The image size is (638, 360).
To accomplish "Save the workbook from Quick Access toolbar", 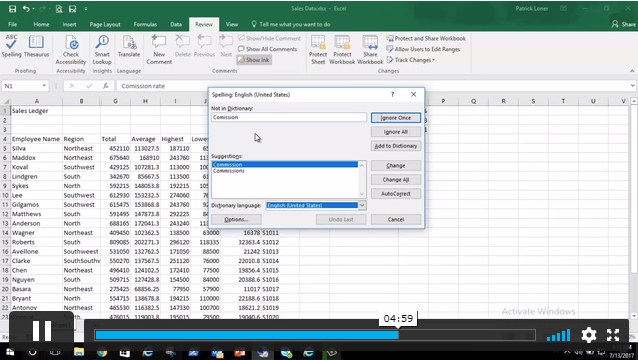I will [12, 9].
